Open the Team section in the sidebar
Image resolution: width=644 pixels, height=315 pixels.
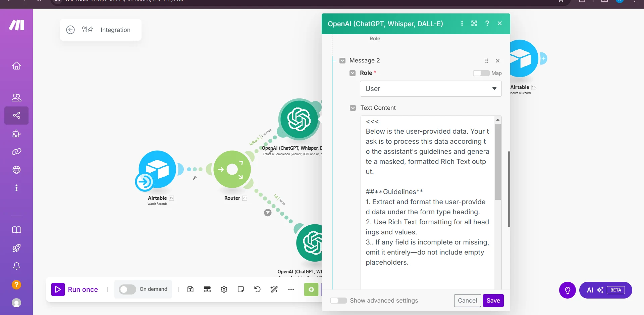[x=16, y=97]
